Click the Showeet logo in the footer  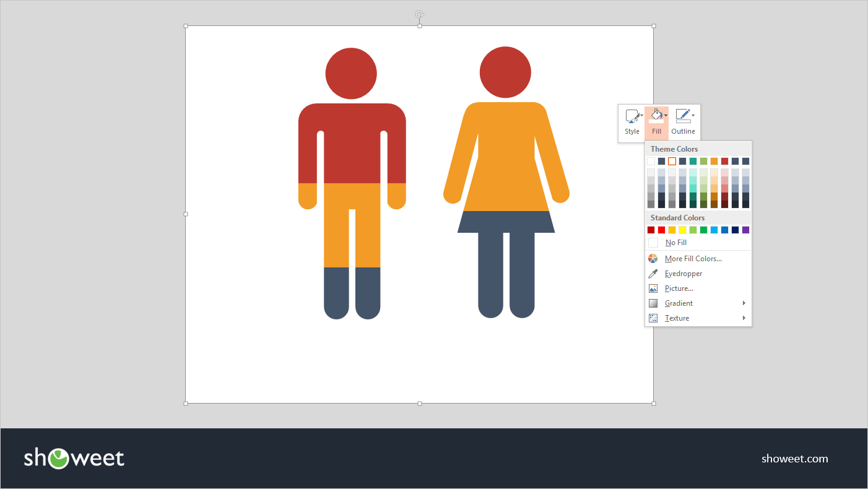(x=74, y=458)
